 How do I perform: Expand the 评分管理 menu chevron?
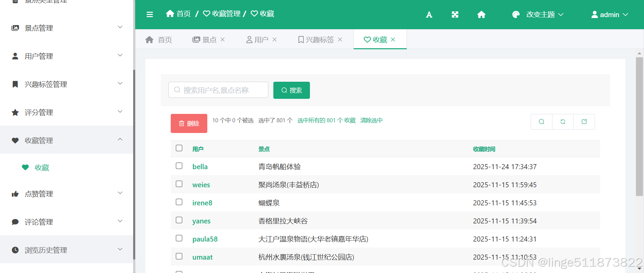click(x=120, y=112)
